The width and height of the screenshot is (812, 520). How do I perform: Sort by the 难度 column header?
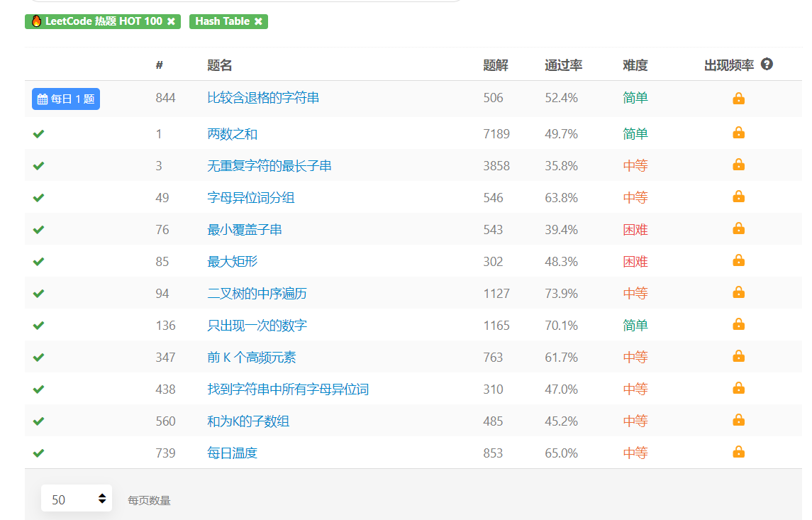(x=635, y=65)
